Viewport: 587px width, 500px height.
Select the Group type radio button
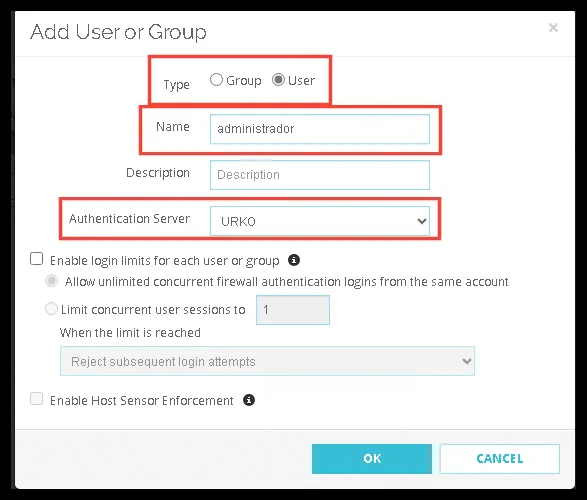[x=216, y=80]
